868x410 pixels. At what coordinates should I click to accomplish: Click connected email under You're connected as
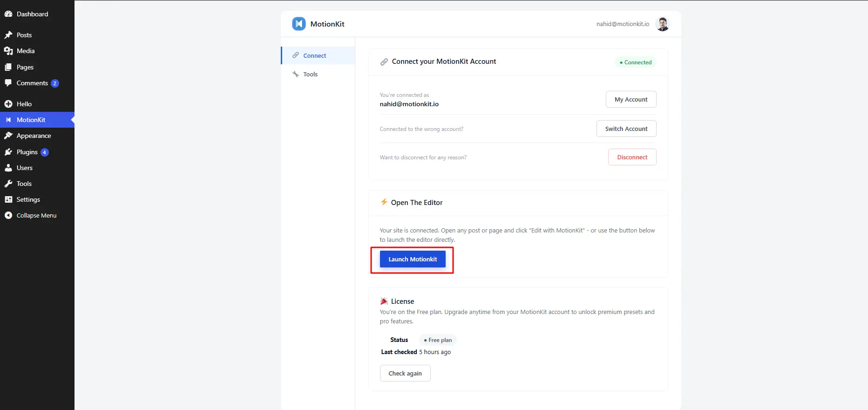pyautogui.click(x=409, y=104)
